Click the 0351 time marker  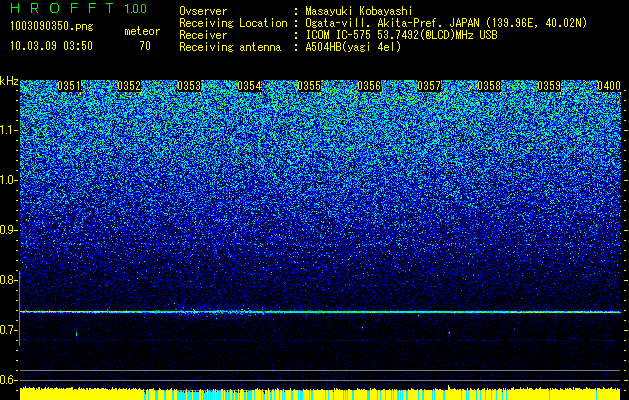69,86
